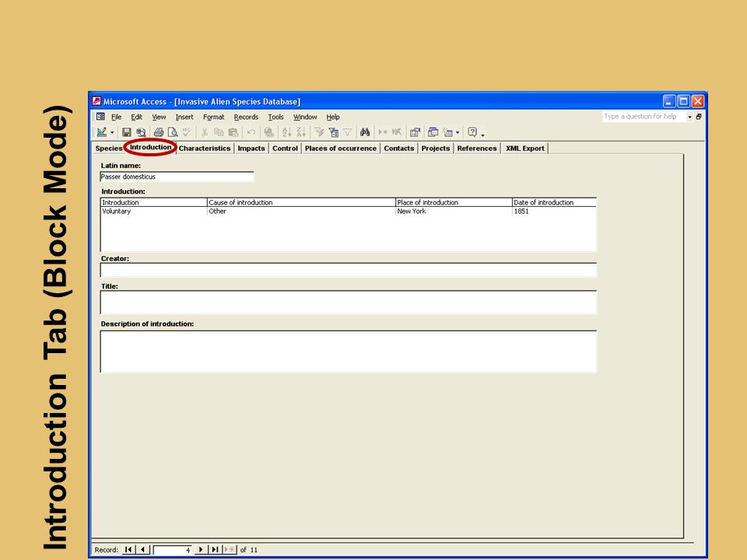747x560 pixels.
Task: Click the 'Type a question for help' box
Action: pyautogui.click(x=644, y=116)
